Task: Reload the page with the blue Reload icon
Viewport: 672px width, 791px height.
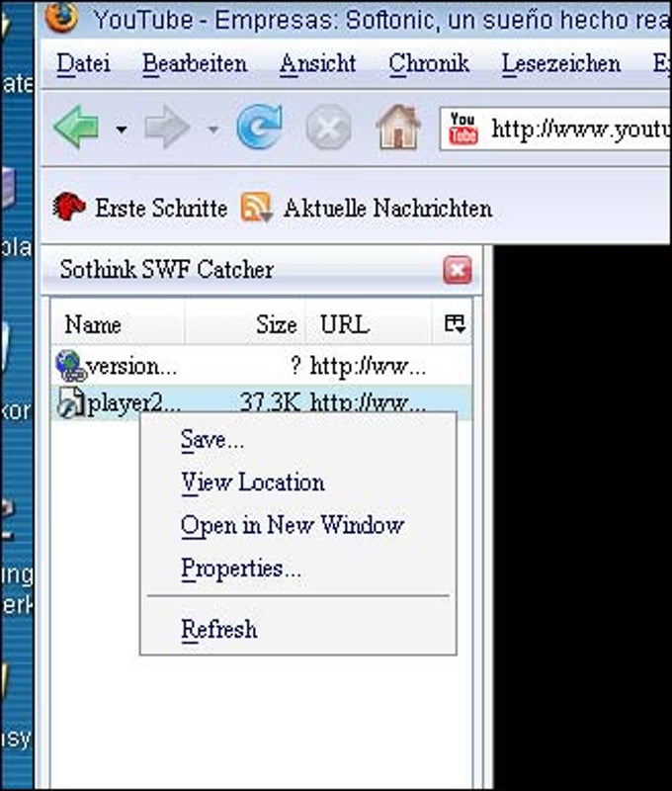Action: [259, 127]
